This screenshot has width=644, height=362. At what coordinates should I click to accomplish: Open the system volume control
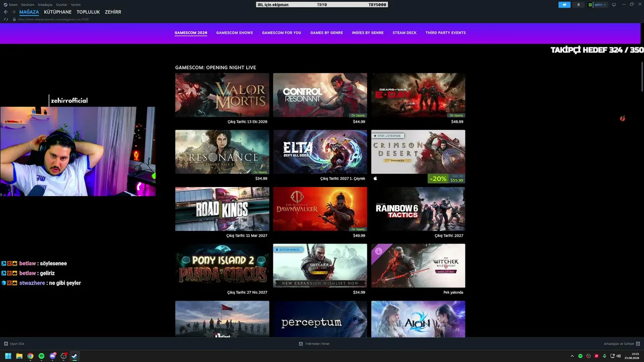tap(618, 356)
